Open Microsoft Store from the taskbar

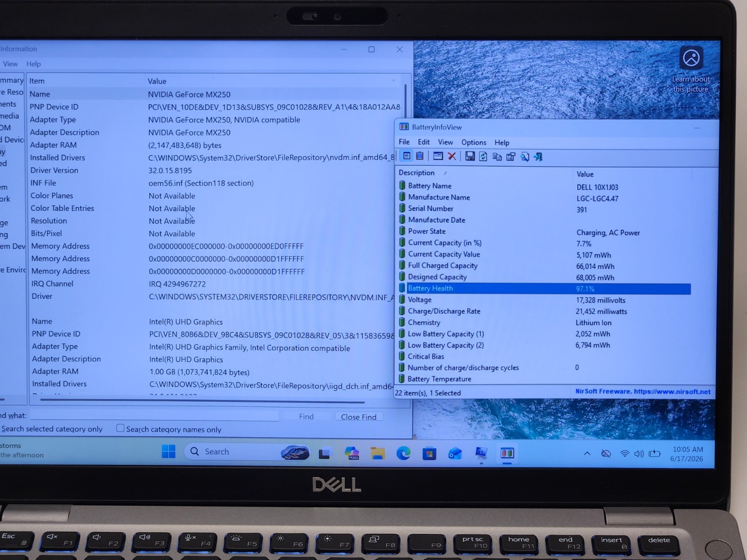pos(429,453)
